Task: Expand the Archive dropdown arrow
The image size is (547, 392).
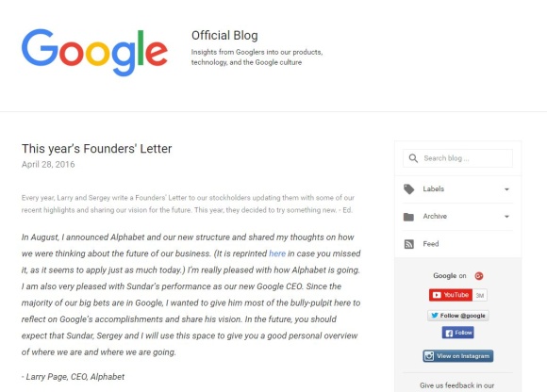Action: pos(506,217)
